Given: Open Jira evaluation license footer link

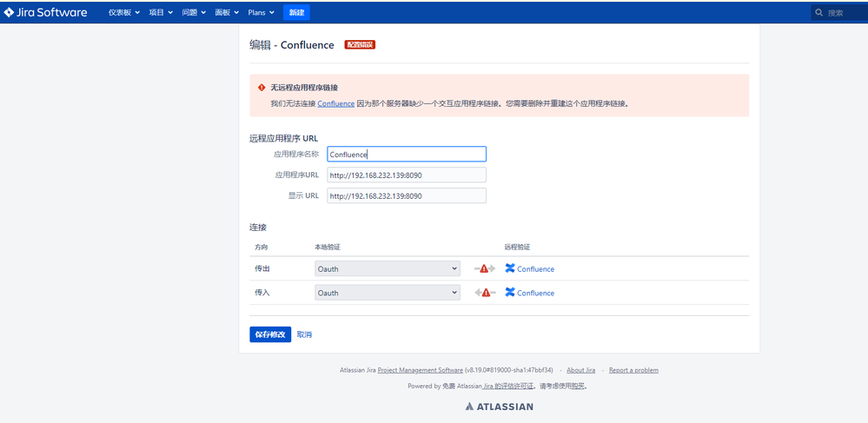Looking at the screenshot, I should (x=507, y=386).
